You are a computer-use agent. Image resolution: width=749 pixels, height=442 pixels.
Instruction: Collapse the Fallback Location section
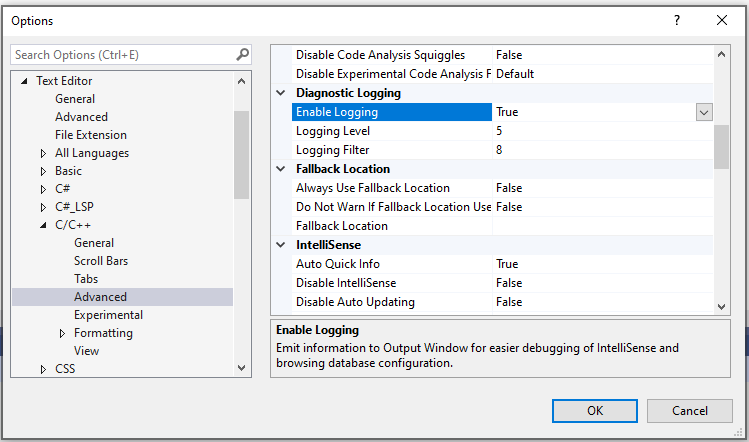pos(281,169)
